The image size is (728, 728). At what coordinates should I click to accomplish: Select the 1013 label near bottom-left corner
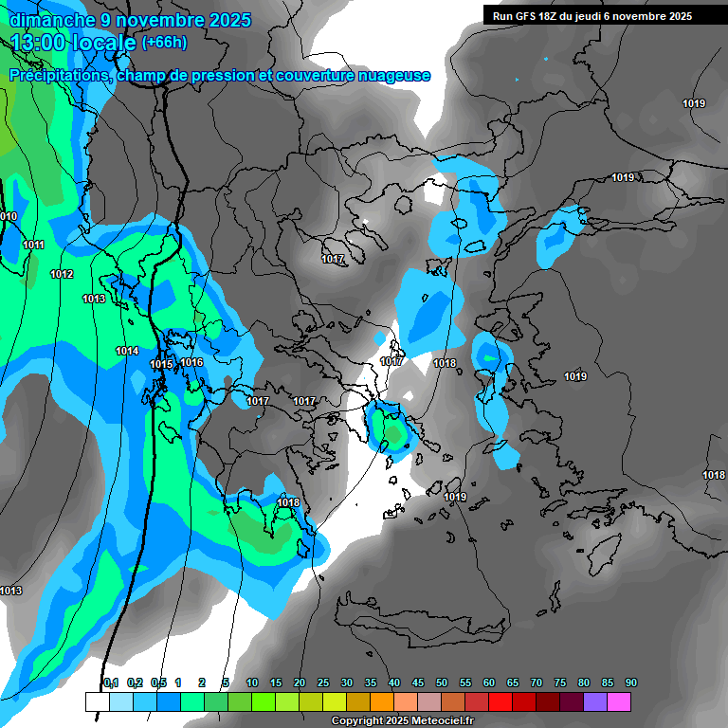pyautogui.click(x=10, y=591)
